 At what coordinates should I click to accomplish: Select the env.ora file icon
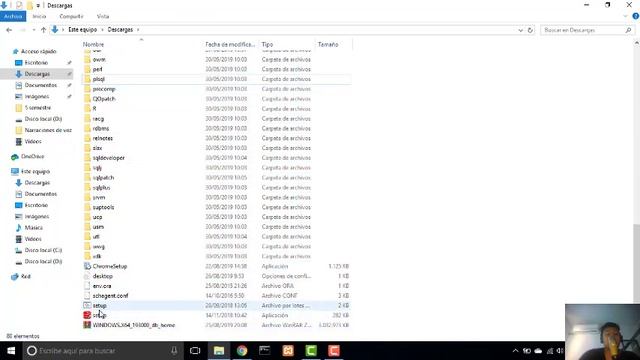point(87,286)
